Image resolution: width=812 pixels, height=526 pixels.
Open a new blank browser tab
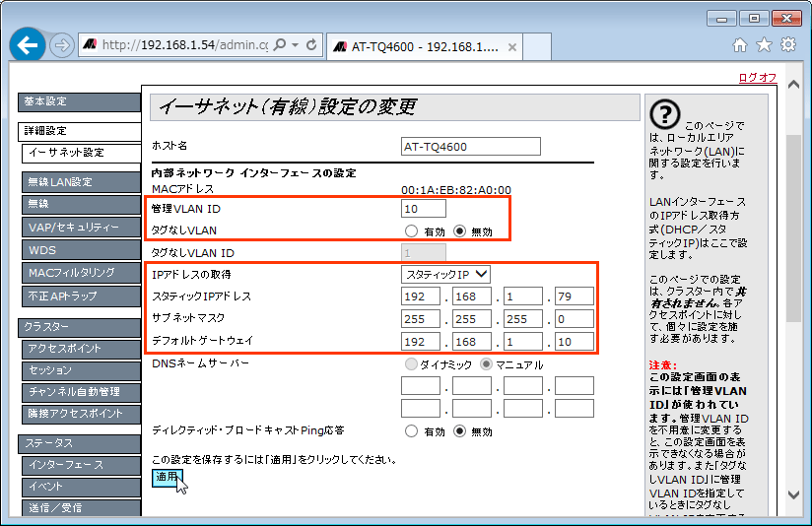tap(537, 47)
